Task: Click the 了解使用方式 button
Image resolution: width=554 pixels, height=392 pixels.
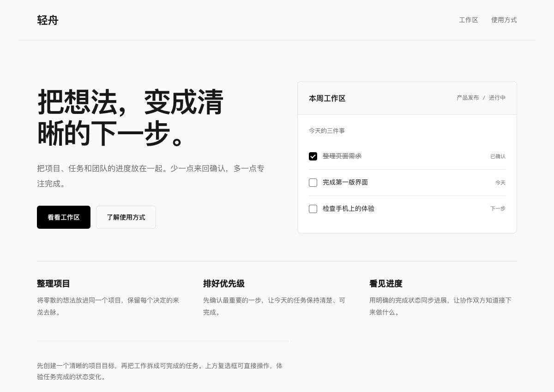Action: pyautogui.click(x=126, y=217)
